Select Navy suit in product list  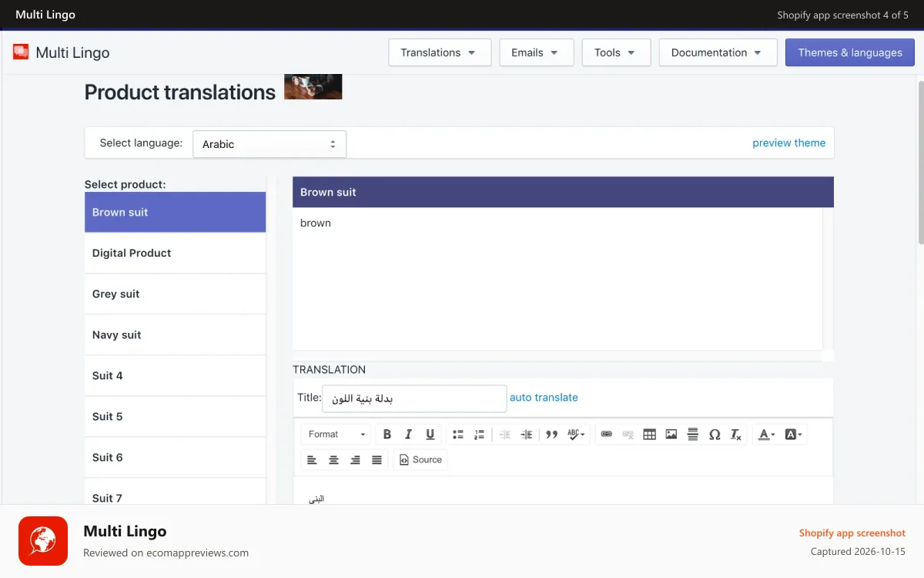[175, 334]
